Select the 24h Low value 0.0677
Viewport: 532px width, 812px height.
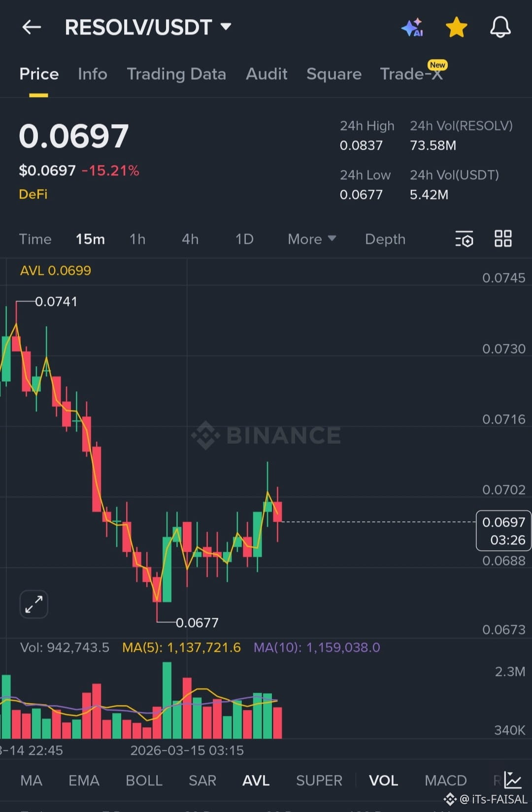point(361,195)
